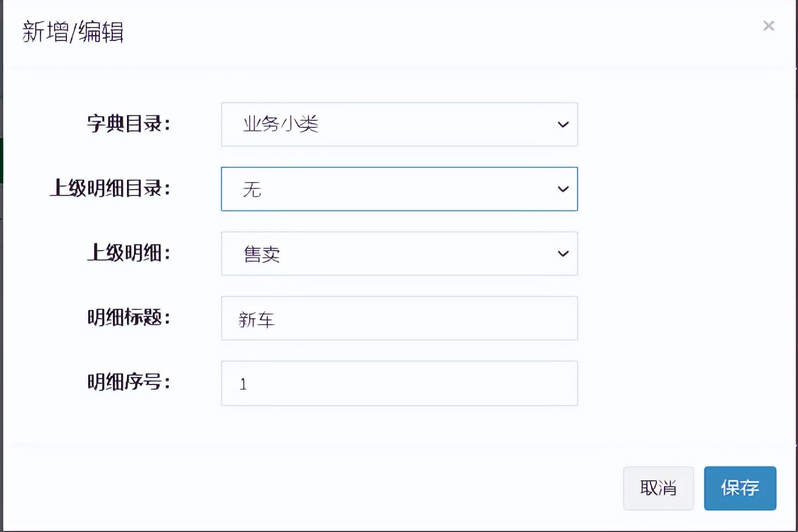The height and width of the screenshot is (532, 798).
Task: Click the selected value 业务小类
Action: 281,124
